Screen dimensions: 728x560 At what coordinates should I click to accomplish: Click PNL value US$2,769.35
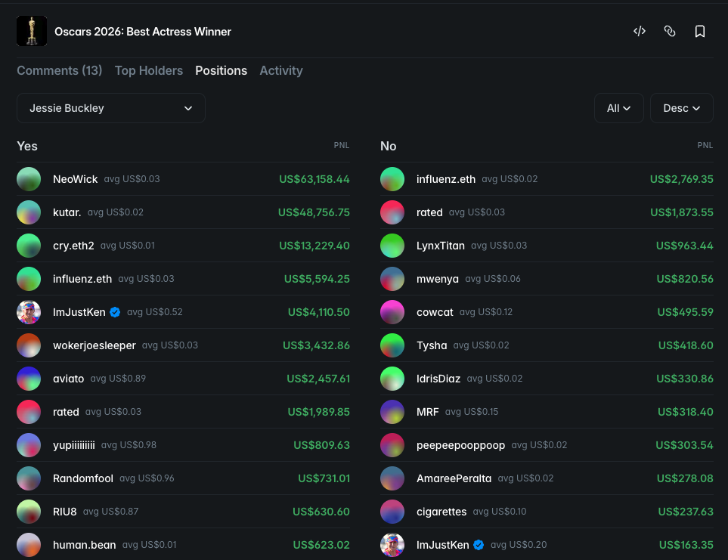682,179
